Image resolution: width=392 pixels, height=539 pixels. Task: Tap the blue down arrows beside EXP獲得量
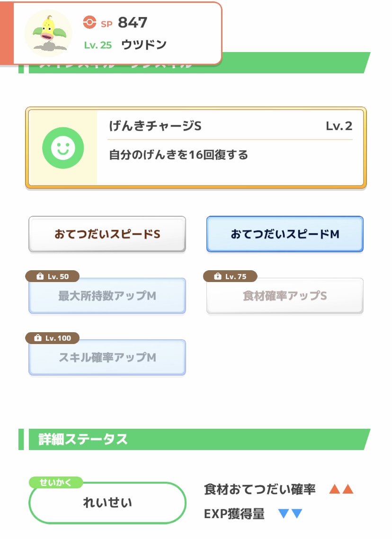click(x=290, y=514)
